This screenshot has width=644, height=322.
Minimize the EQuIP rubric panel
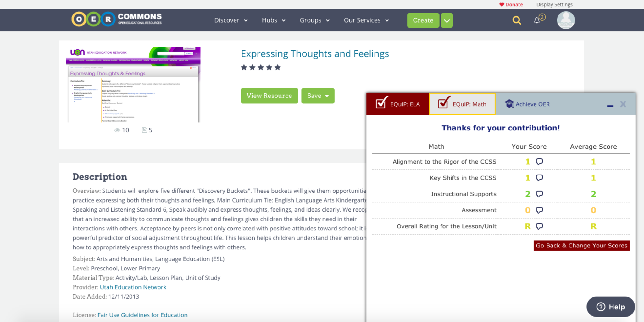[x=610, y=105]
